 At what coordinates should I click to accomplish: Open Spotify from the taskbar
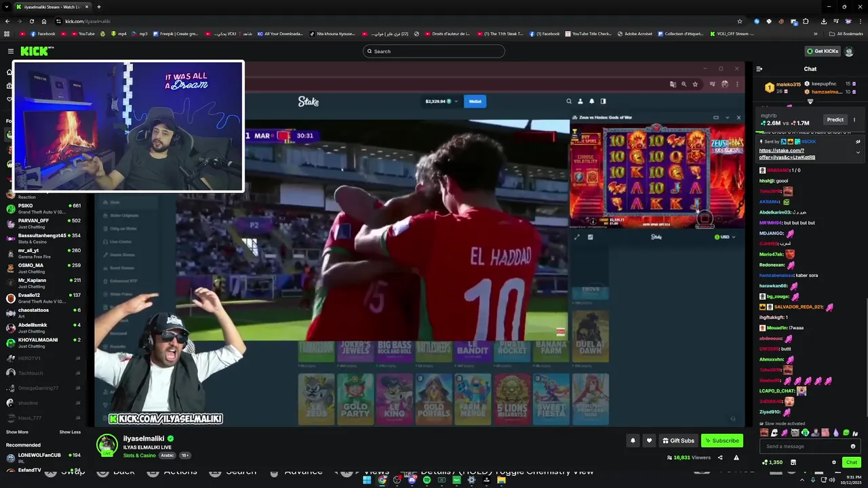(427, 480)
